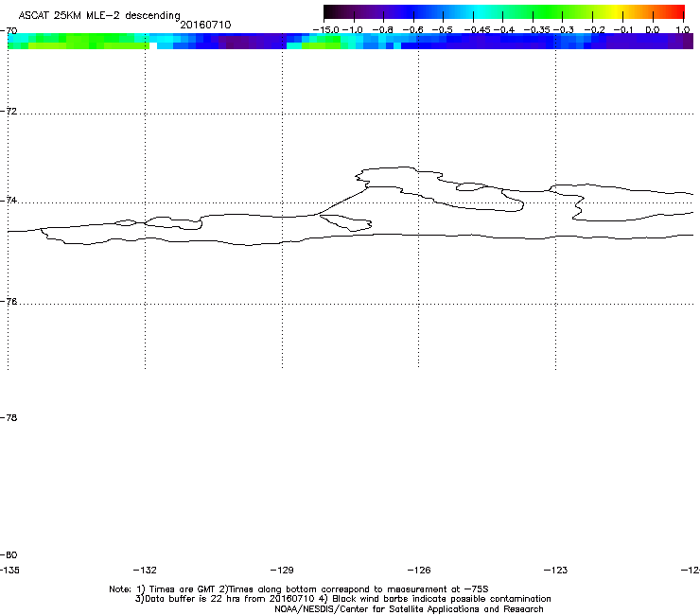Click the "NOAA/NESDIS/Center for Satellite Applications and Research" credit

pos(409,609)
